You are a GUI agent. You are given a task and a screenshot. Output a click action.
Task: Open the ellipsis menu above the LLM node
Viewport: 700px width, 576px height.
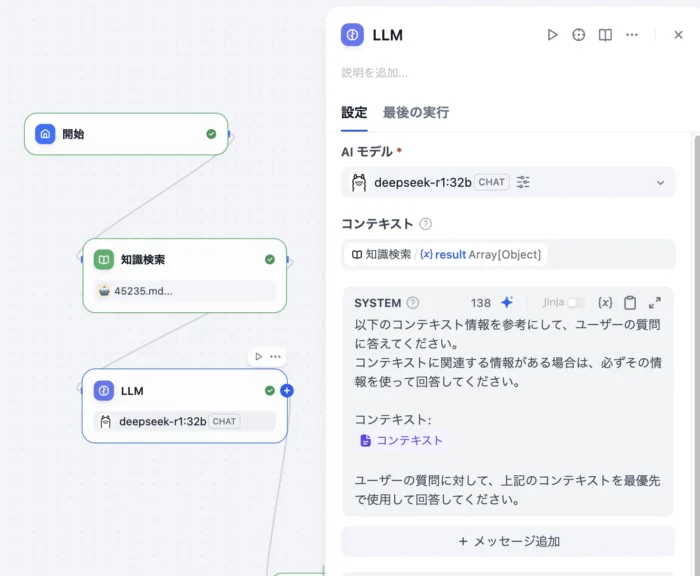[x=275, y=357]
